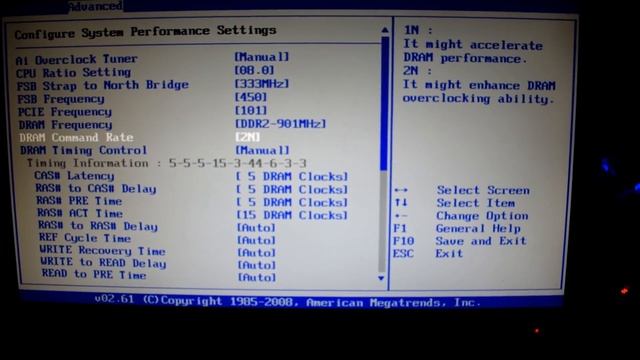Click the left-right arrow keys icon
The height and width of the screenshot is (360, 640).
(401, 190)
